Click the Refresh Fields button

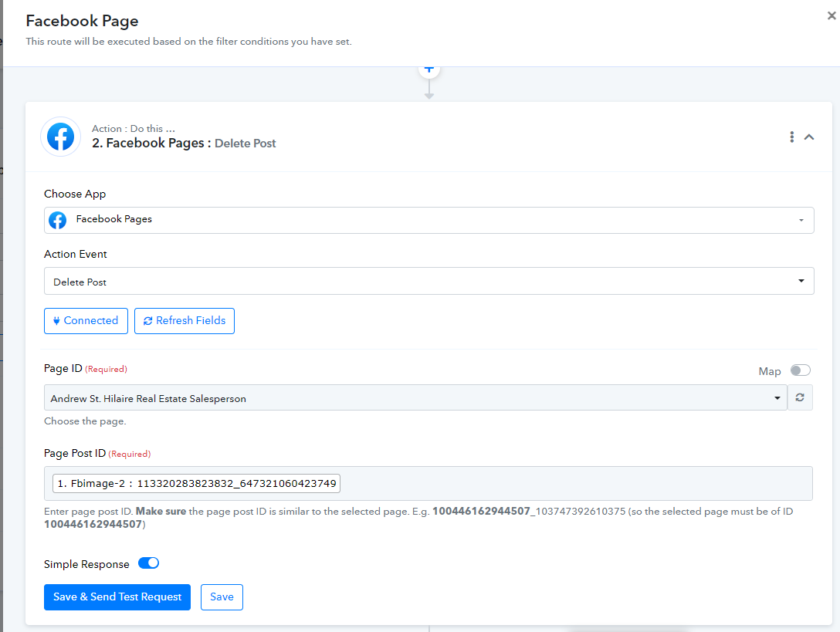pyautogui.click(x=185, y=321)
